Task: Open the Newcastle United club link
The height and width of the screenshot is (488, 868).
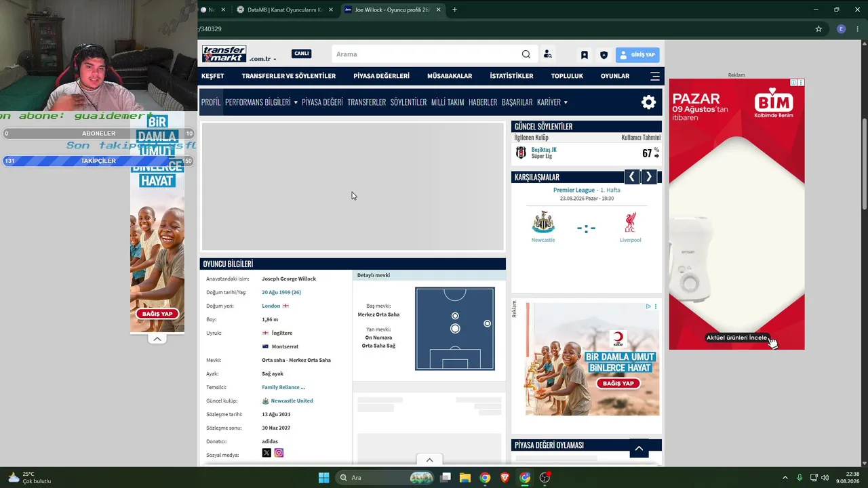Action: [292, 401]
